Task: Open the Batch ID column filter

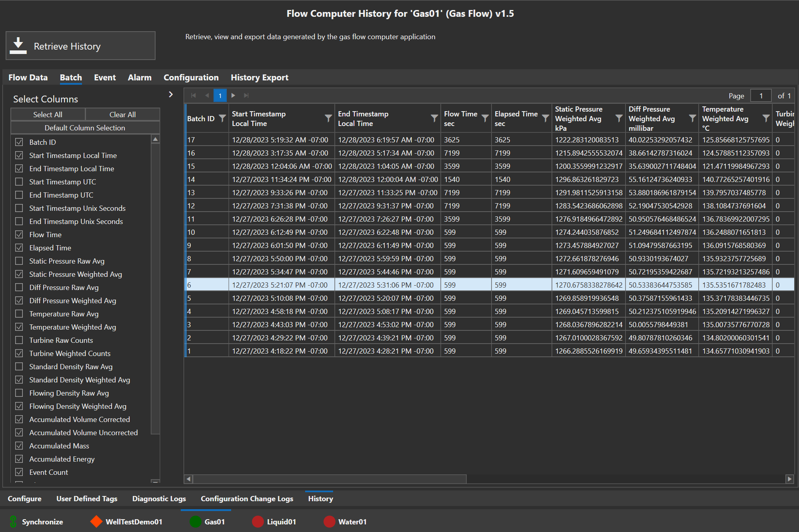Action: point(222,118)
